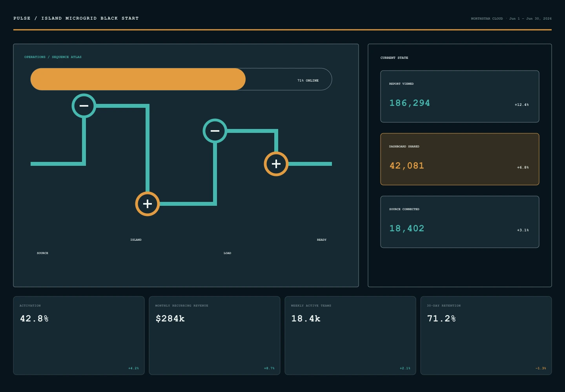The image size is (565, 392).
Task: Select the 42.8% activation value
Action: [35, 319]
